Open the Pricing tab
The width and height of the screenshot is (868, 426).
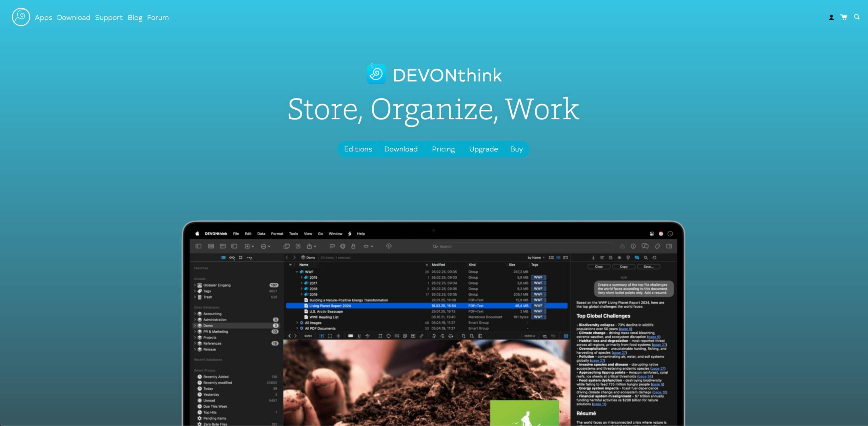click(x=443, y=149)
